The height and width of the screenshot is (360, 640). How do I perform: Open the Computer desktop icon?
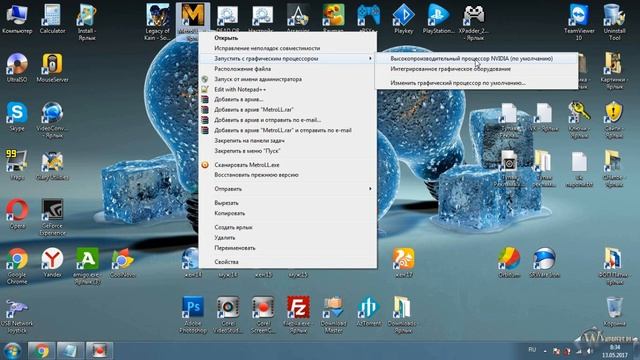pyautogui.click(x=17, y=19)
